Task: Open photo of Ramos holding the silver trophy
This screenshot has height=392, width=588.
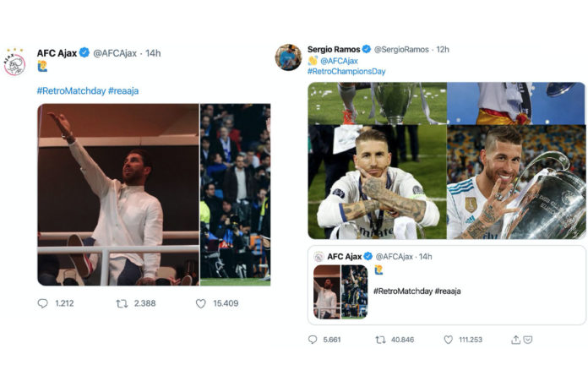Action: 516,182
